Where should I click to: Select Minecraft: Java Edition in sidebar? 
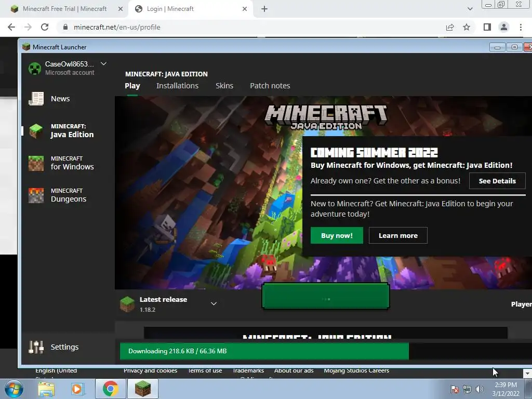pos(61,130)
